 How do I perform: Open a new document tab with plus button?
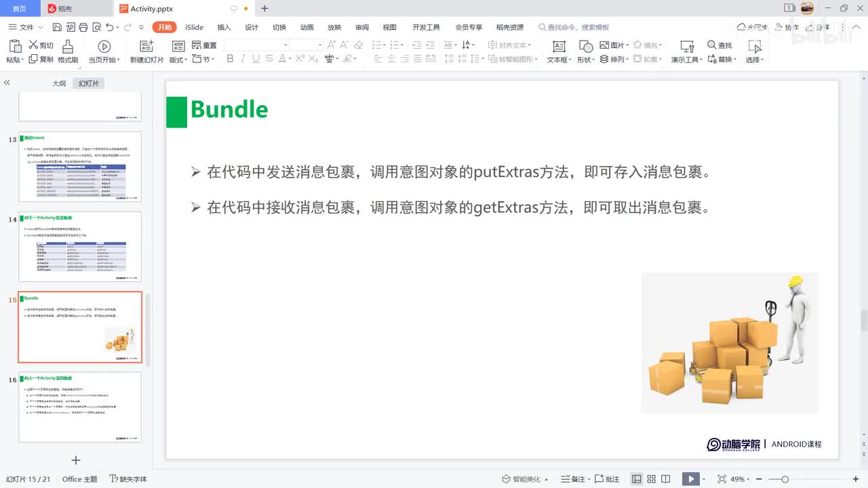pyautogui.click(x=264, y=8)
